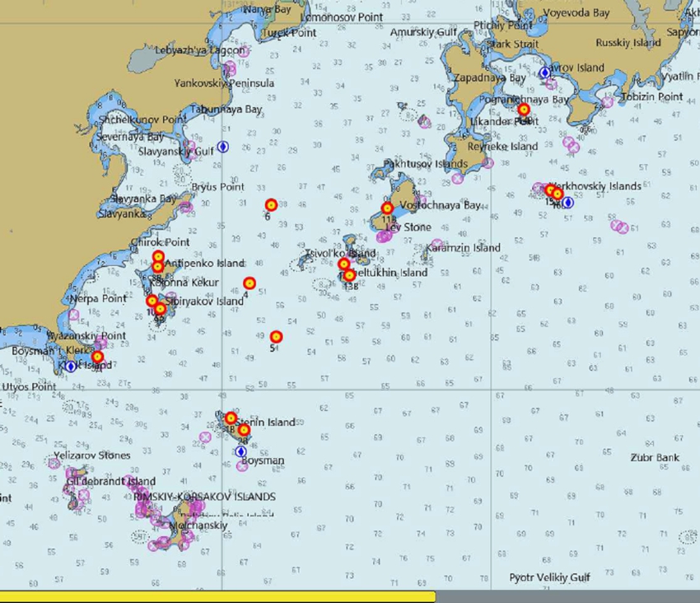
Task: Click the yellow progress bar at the bottom
Action: [x=217, y=596]
